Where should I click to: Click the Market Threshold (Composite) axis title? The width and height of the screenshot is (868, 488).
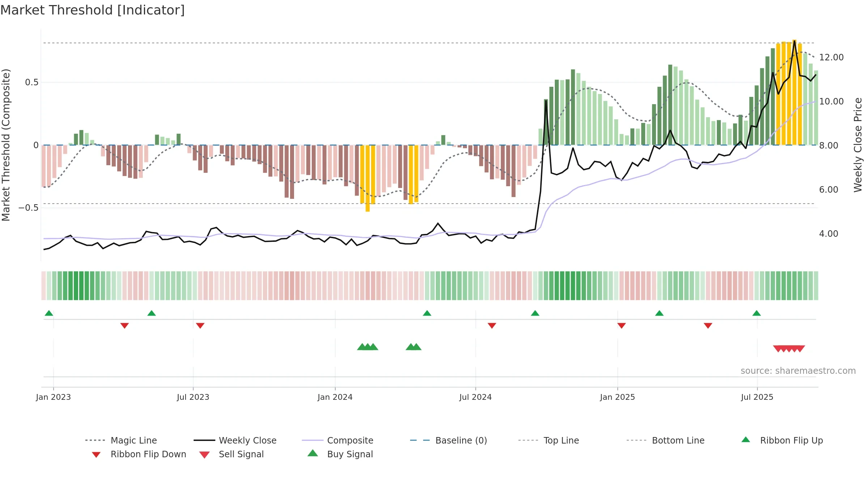pos(6,145)
